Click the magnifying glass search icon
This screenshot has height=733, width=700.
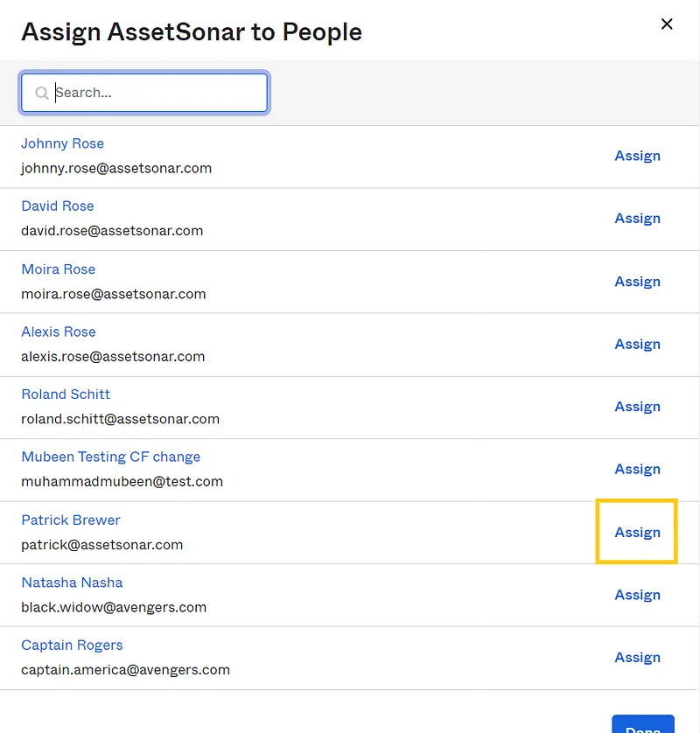point(41,92)
